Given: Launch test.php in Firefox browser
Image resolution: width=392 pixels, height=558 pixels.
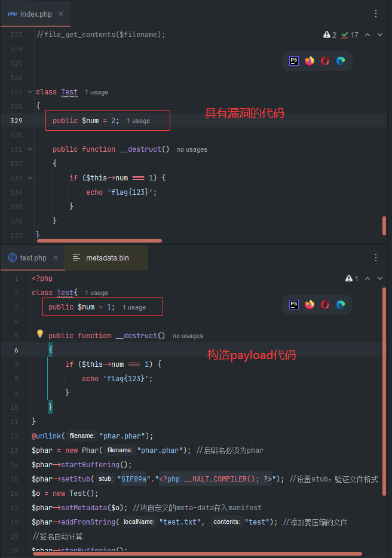Looking at the screenshot, I should [x=310, y=305].
